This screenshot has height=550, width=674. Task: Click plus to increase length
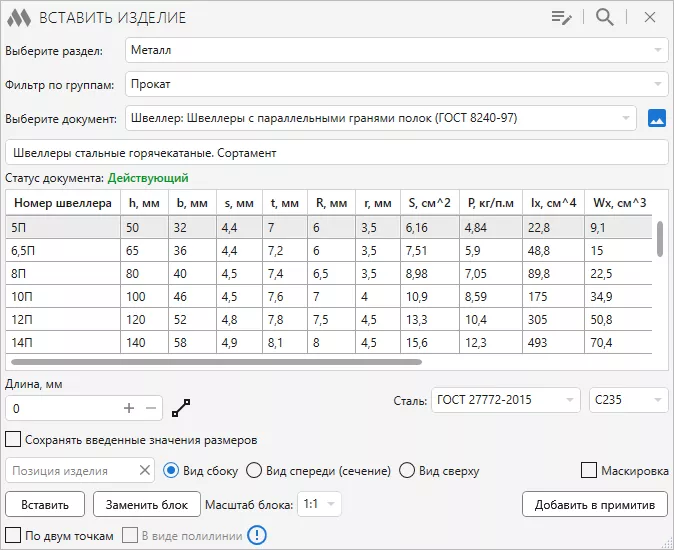tap(129, 408)
